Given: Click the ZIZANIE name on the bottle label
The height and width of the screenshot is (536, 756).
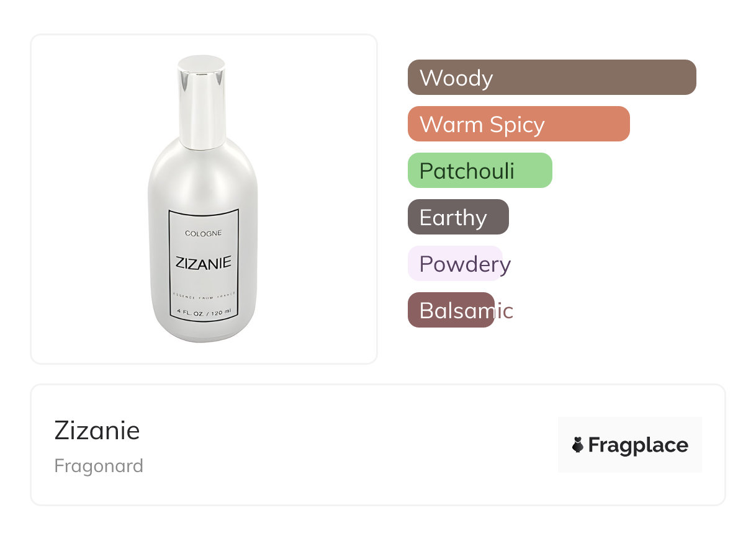Looking at the screenshot, I should point(203,262).
